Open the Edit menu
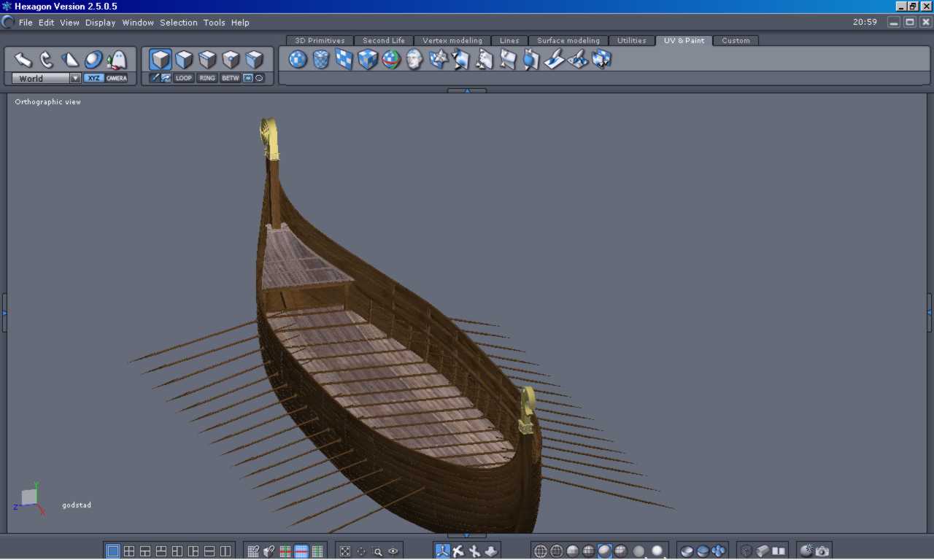 point(47,23)
